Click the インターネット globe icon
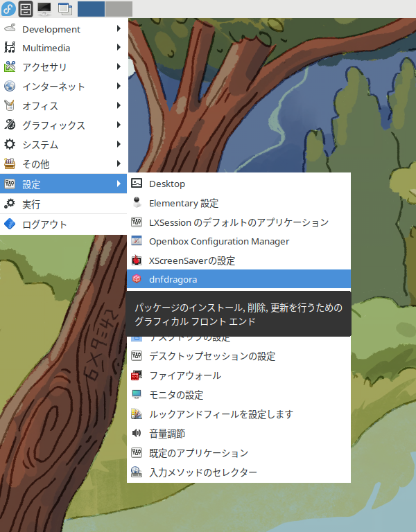The height and width of the screenshot is (532, 416). click(10, 86)
